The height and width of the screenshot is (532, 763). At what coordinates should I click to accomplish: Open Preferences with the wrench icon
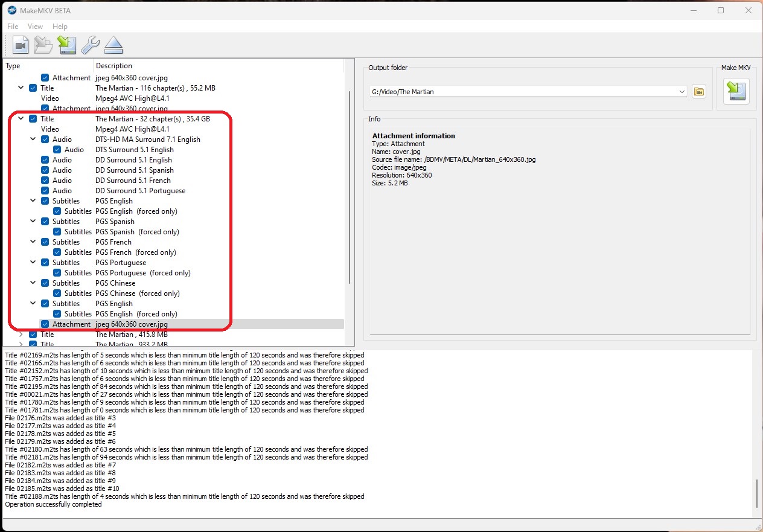point(90,45)
